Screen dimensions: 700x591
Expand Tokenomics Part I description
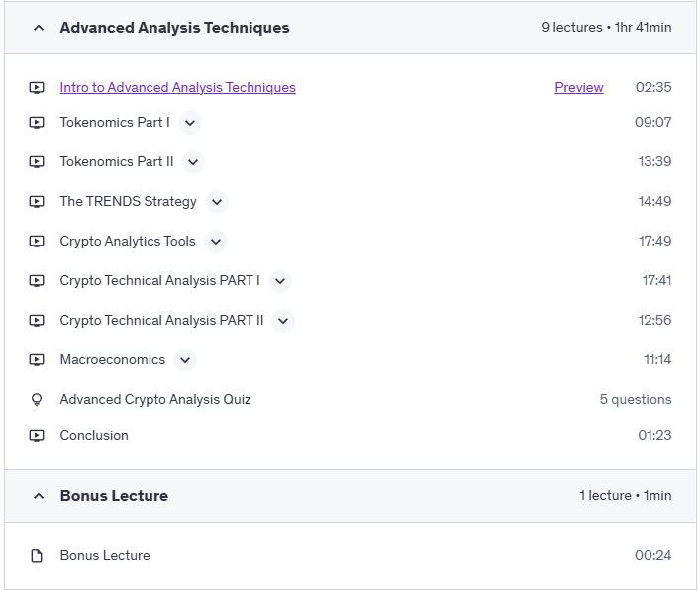[190, 123]
